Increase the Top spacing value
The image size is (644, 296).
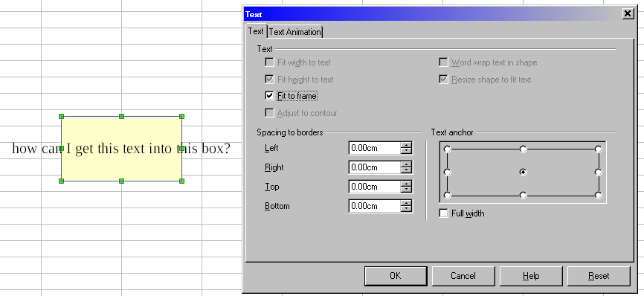[406, 184]
